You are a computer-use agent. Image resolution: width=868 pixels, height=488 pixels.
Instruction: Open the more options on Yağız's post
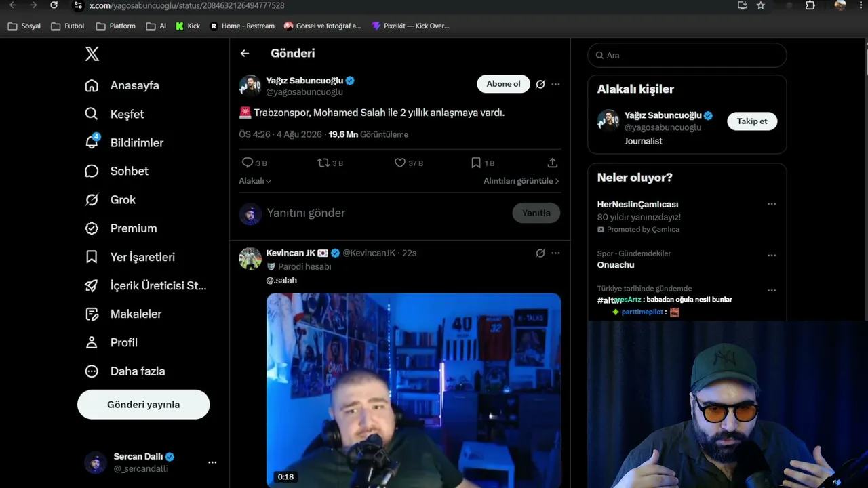coord(555,84)
